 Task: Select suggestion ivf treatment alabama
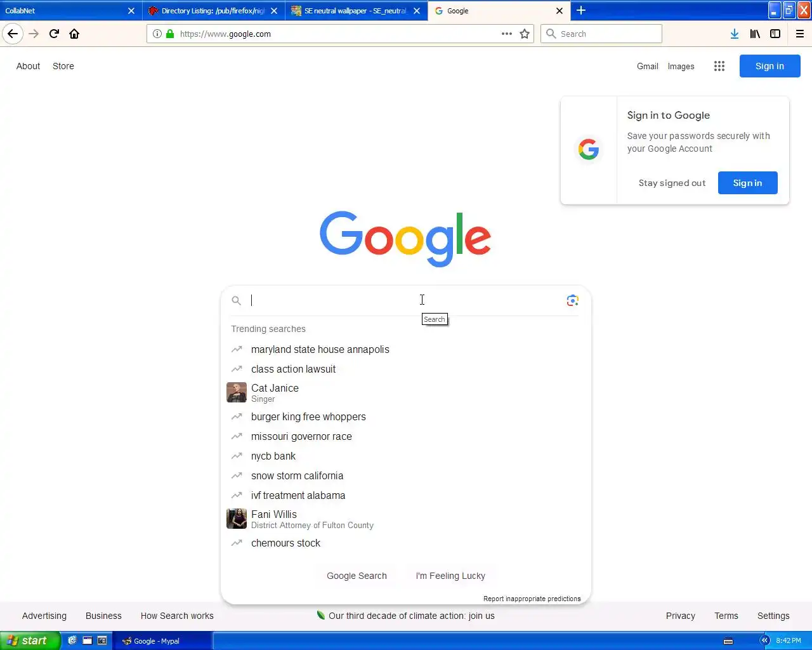click(x=406, y=495)
